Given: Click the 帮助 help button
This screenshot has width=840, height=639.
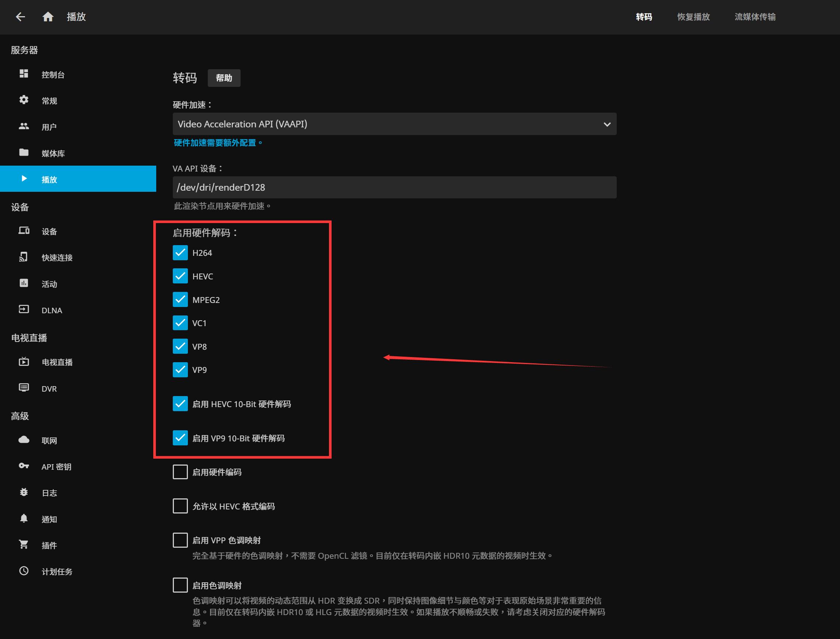Looking at the screenshot, I should 224,78.
